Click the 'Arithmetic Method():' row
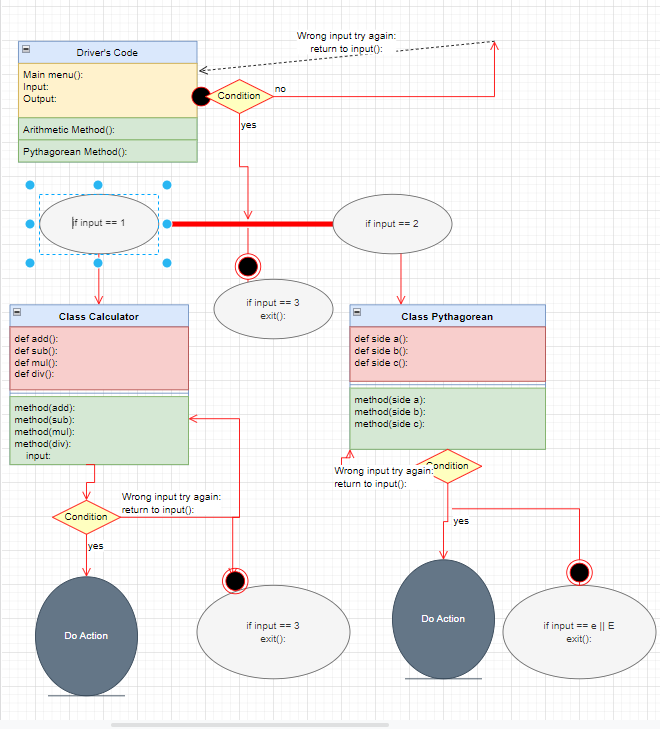 tap(108, 129)
